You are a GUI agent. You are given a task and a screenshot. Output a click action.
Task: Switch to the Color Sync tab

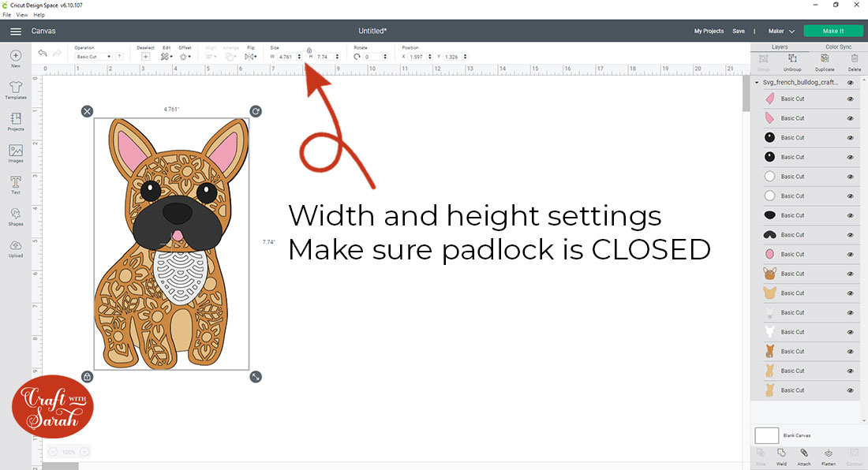(x=838, y=47)
